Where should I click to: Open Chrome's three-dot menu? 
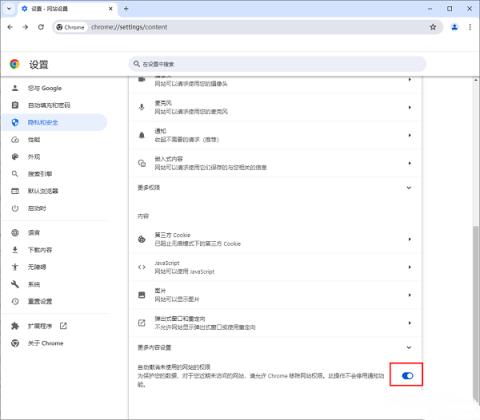coord(470,27)
